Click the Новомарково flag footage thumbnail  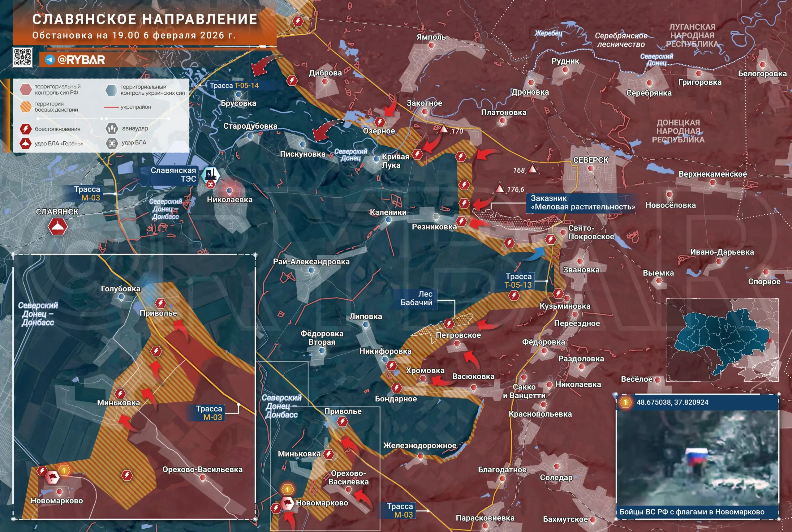(x=697, y=458)
